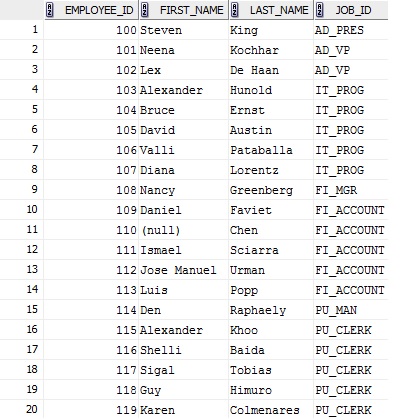The width and height of the screenshot is (402, 420).
Task: Click sort icon in JOB_ID column header
Action: 320,10
